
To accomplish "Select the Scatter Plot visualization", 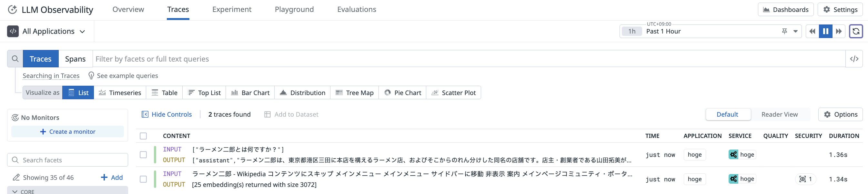I will tap(454, 92).
